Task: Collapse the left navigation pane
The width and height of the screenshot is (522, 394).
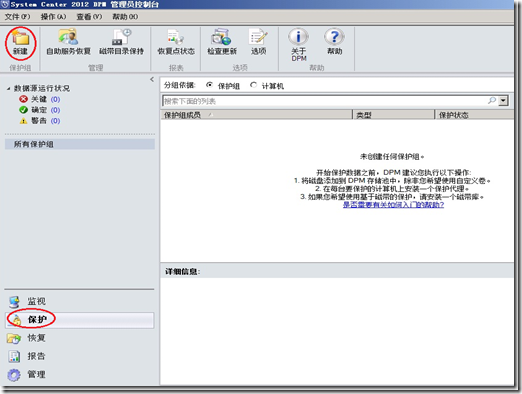Action: pos(152,79)
